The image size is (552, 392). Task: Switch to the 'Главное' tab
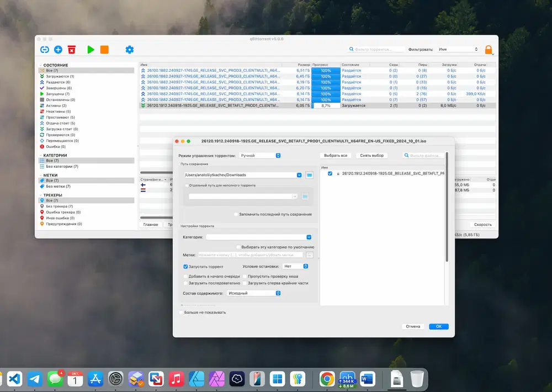click(x=151, y=225)
